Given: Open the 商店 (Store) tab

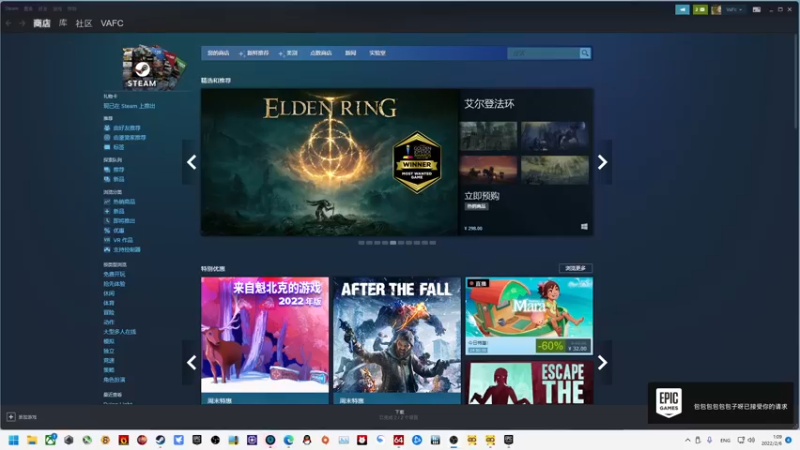Looking at the screenshot, I should tap(42, 23).
